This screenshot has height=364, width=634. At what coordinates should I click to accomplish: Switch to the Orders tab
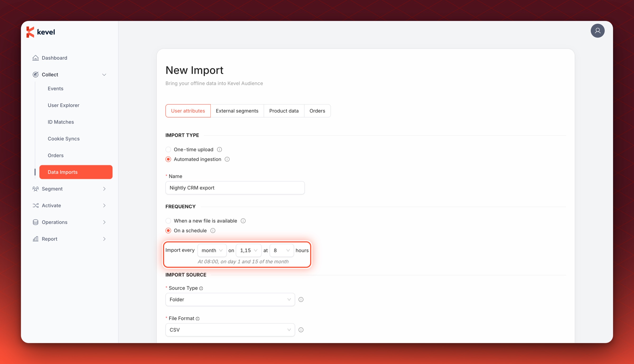(317, 111)
